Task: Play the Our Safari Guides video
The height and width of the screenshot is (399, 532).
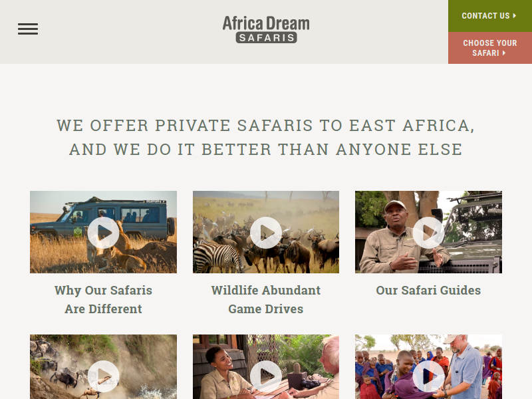Action: pos(428,233)
